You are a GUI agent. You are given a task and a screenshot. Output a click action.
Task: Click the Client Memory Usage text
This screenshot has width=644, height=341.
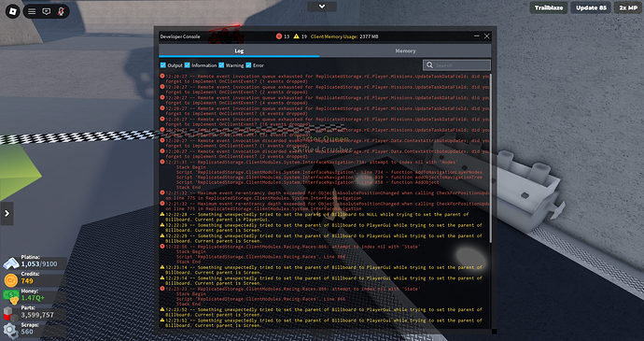(344, 36)
